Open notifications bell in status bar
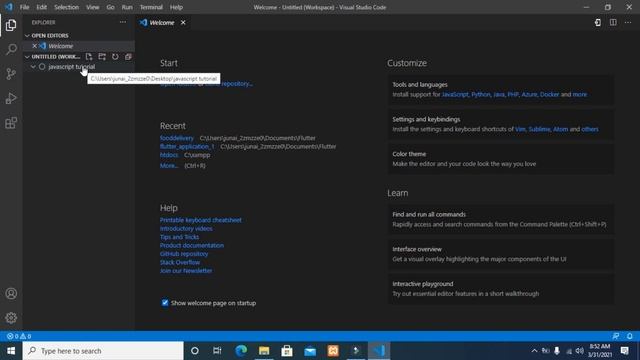This screenshot has width=640, height=360. click(x=630, y=336)
